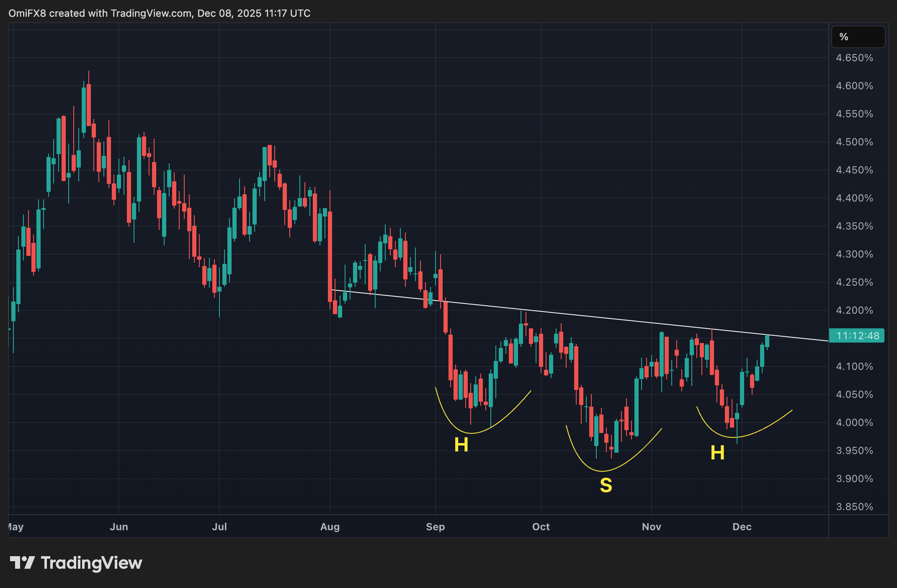
Task: Click the Nov label on time axis
Action: coord(651,527)
